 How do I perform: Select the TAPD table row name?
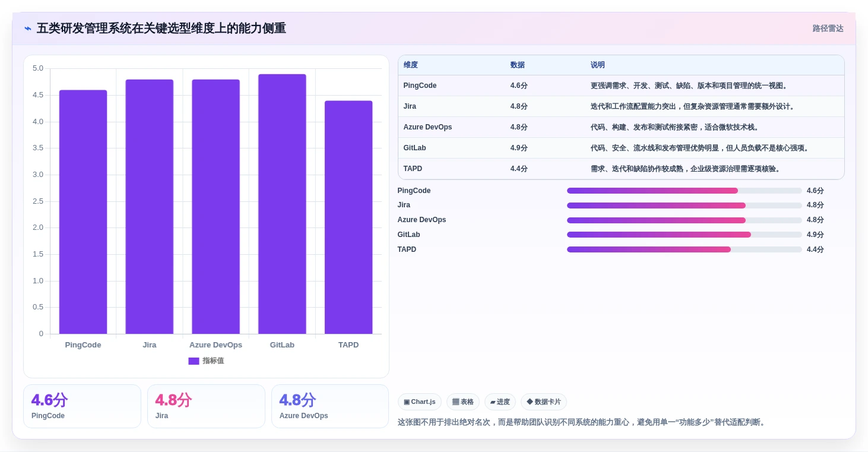click(413, 169)
